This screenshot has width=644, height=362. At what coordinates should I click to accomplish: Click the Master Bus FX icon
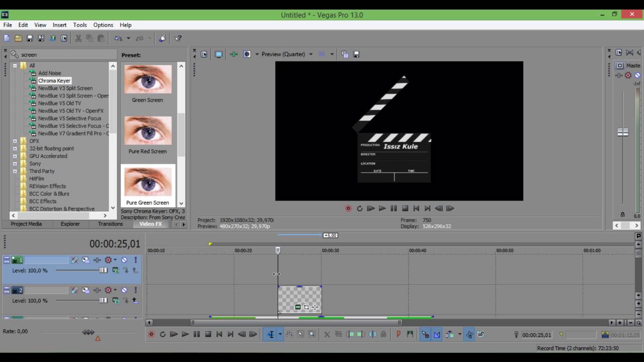[619, 75]
